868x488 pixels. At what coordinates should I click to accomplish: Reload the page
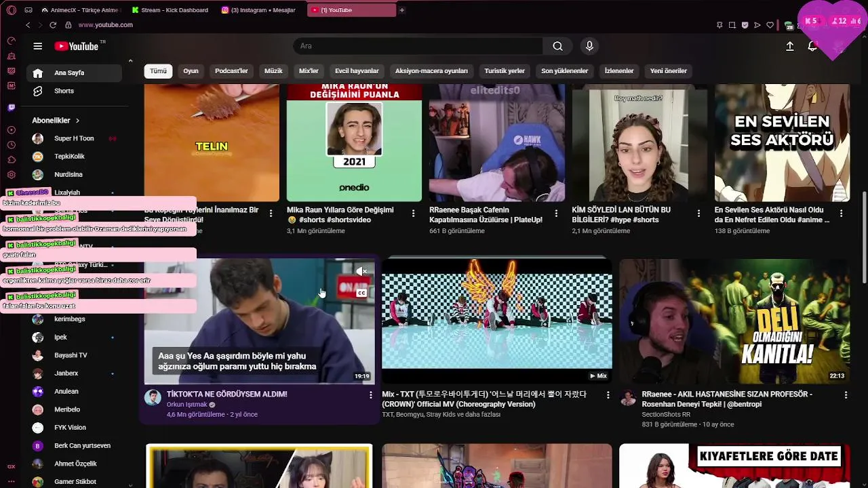(x=53, y=25)
